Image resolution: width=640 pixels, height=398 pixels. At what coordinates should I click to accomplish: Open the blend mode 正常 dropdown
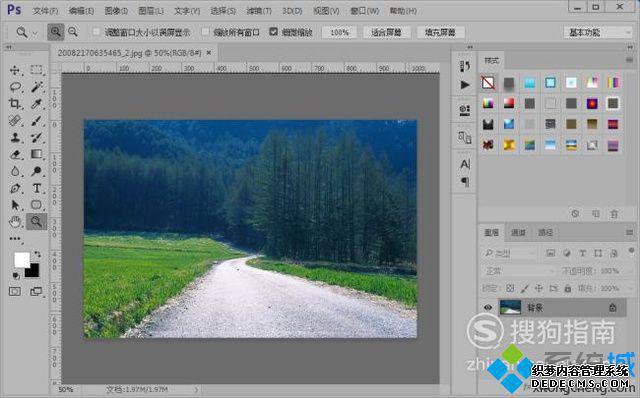point(519,271)
